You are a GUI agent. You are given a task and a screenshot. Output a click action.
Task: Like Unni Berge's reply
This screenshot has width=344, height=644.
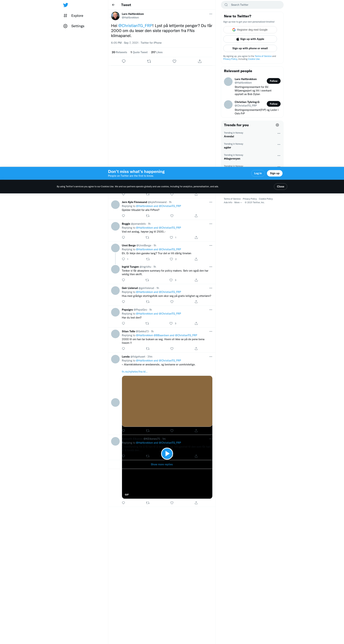(x=171, y=259)
